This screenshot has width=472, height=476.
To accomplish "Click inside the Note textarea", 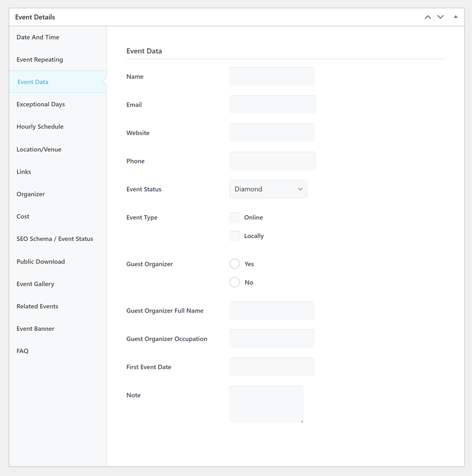I will pos(266,404).
